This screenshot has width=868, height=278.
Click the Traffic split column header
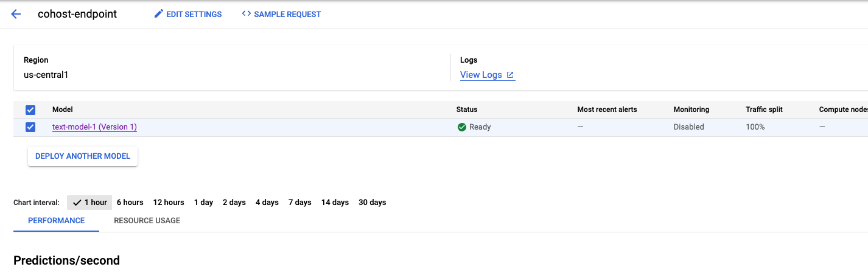click(x=764, y=109)
